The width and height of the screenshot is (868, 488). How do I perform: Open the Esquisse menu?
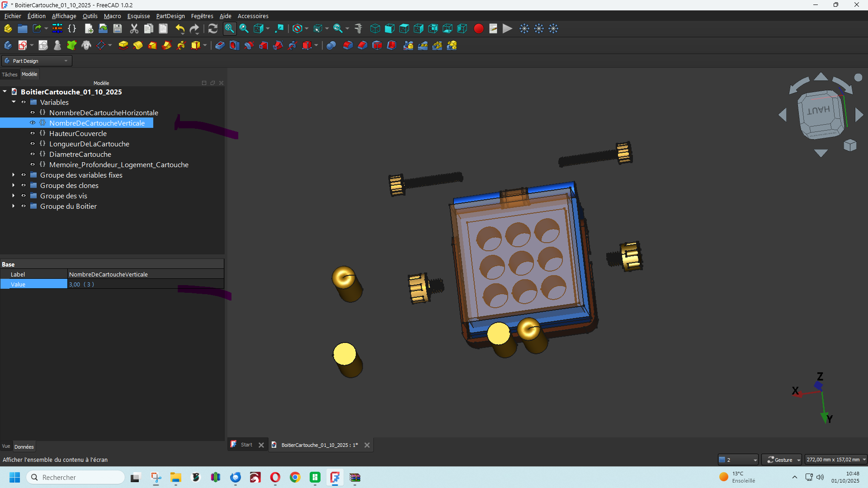138,16
